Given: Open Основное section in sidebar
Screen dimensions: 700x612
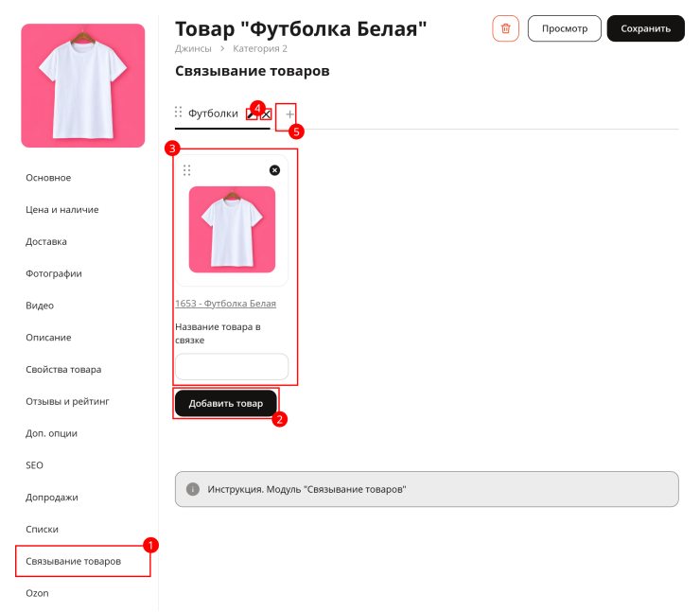Looking at the screenshot, I should coord(48,178).
